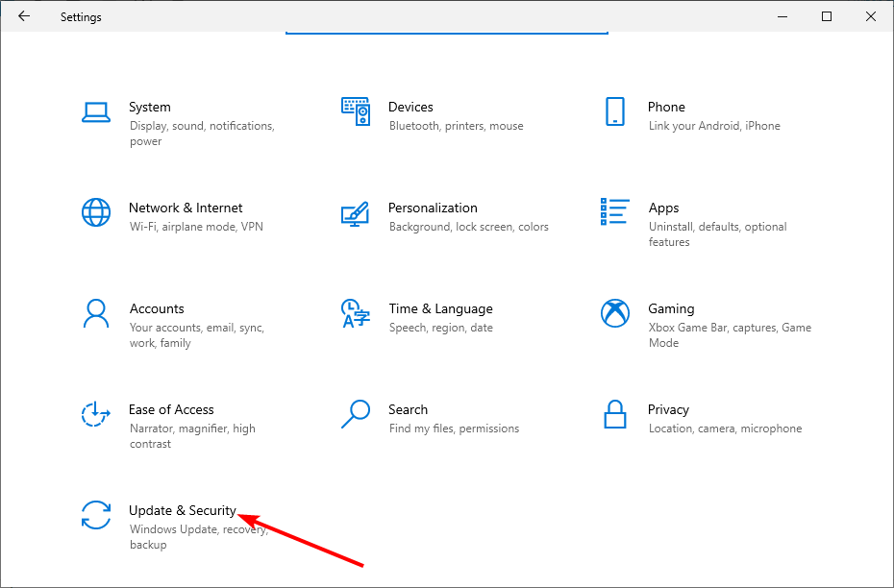This screenshot has width=894, height=588.
Task: Click the Apps list icon
Action: click(x=615, y=212)
